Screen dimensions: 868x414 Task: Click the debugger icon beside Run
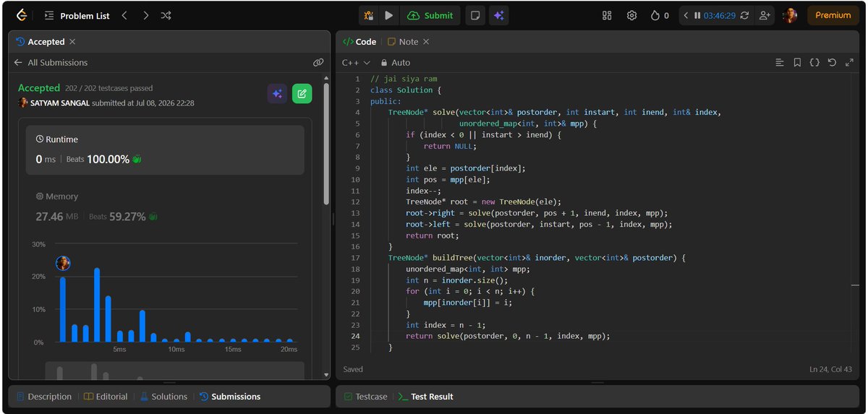pyautogui.click(x=369, y=15)
